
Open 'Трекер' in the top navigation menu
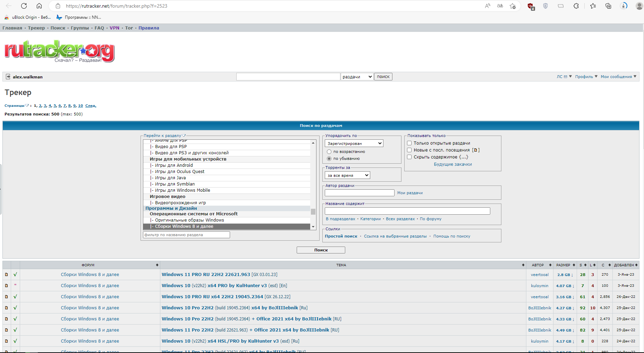click(36, 28)
